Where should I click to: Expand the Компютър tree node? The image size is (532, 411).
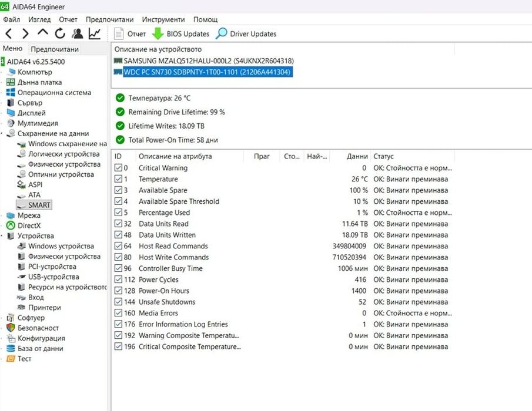pos(2,72)
